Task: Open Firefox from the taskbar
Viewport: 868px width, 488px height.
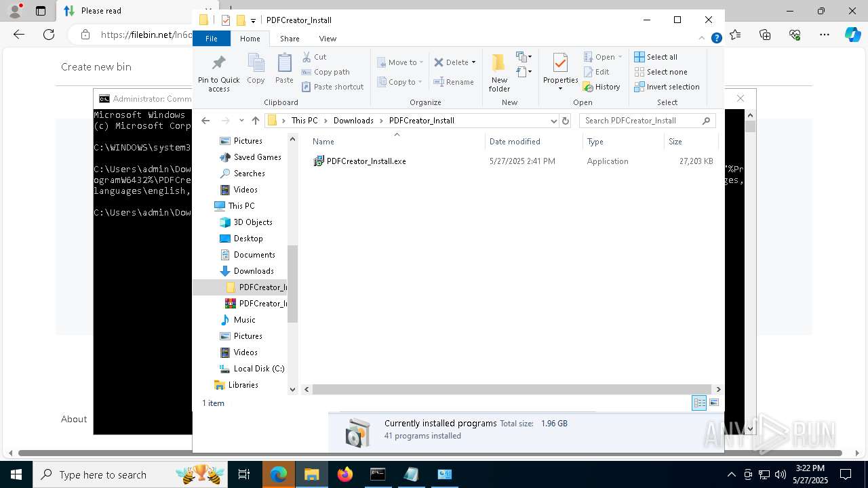Action: pos(345,474)
